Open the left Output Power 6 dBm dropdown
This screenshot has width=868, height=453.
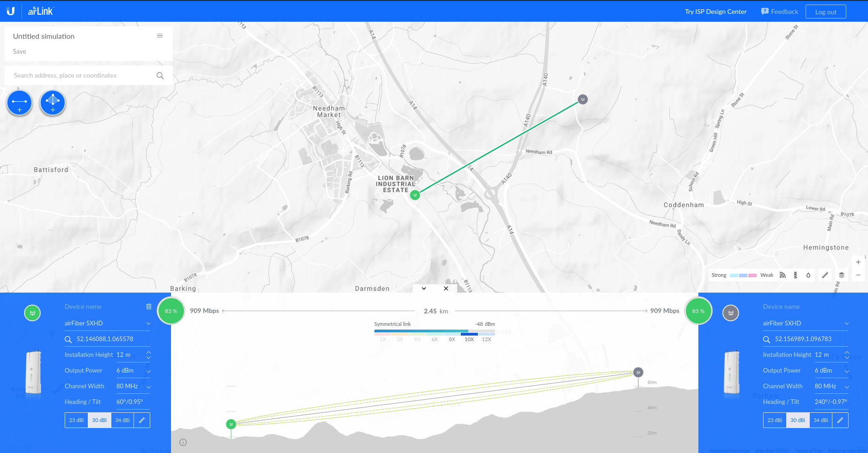coord(133,370)
